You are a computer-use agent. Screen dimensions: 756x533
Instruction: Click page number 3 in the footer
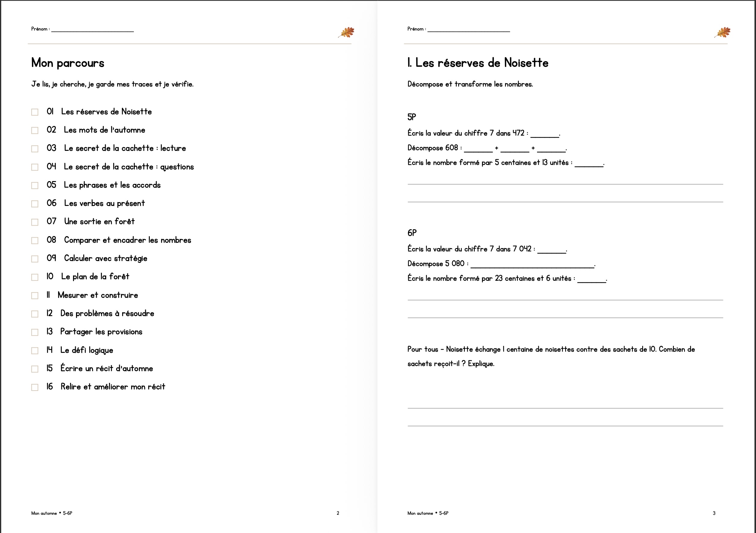(714, 513)
